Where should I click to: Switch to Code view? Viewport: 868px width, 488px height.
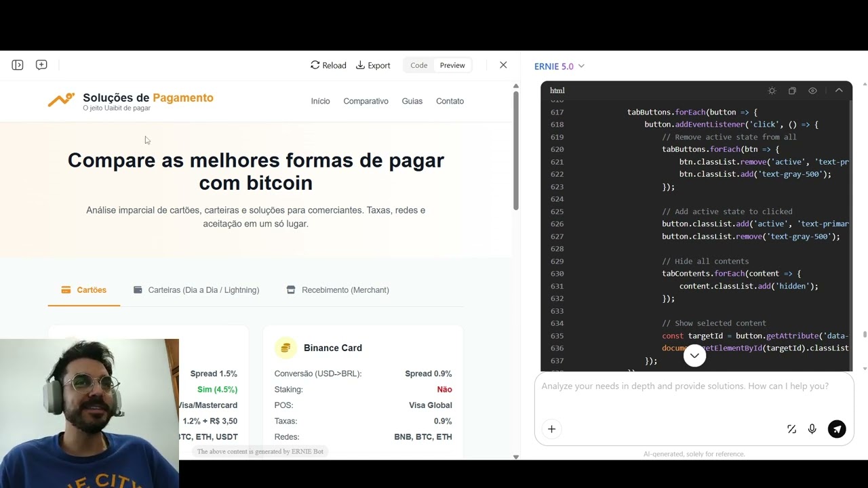419,65
